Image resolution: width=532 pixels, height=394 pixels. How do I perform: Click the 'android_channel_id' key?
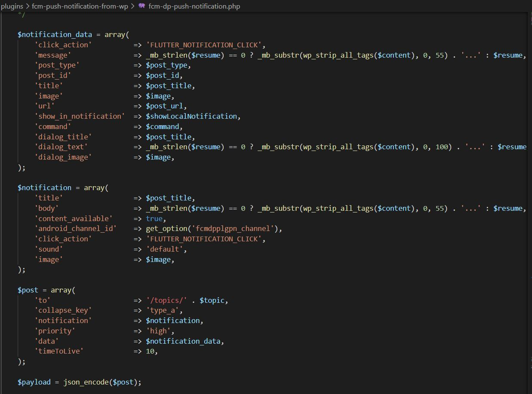(76, 228)
